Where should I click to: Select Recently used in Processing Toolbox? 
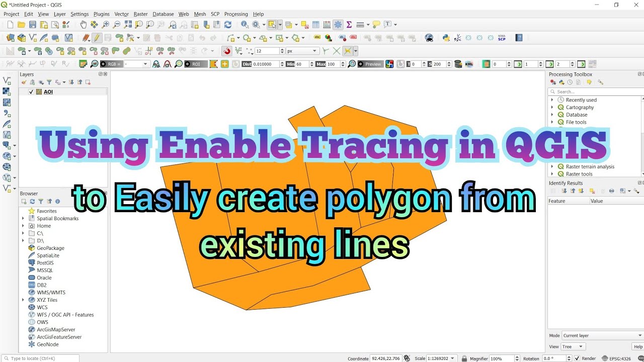coord(581,100)
